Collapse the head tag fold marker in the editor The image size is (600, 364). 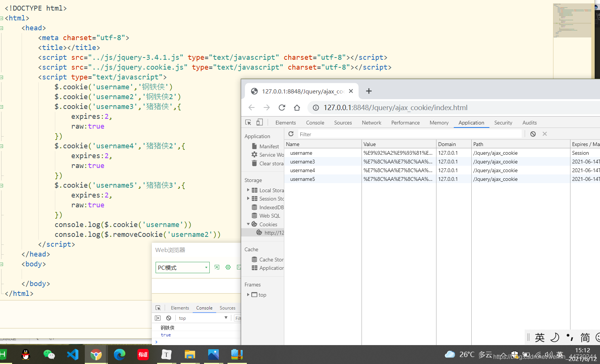click(2, 28)
